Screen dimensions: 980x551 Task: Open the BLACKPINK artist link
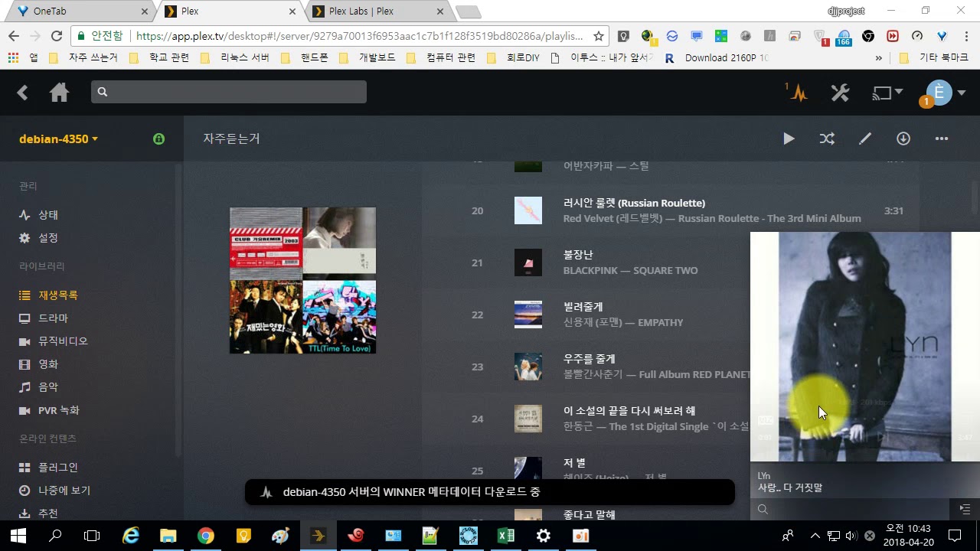[x=593, y=270]
